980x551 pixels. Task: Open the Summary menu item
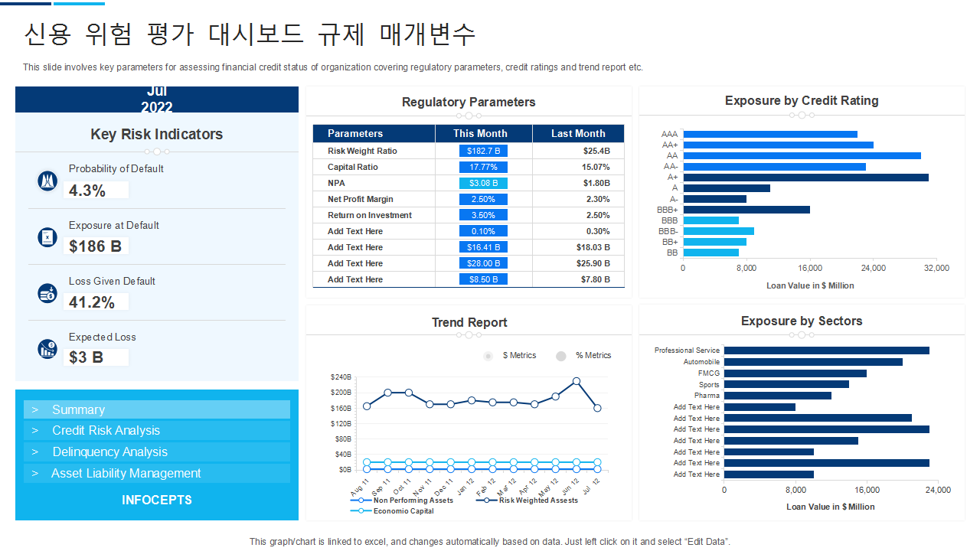(157, 409)
